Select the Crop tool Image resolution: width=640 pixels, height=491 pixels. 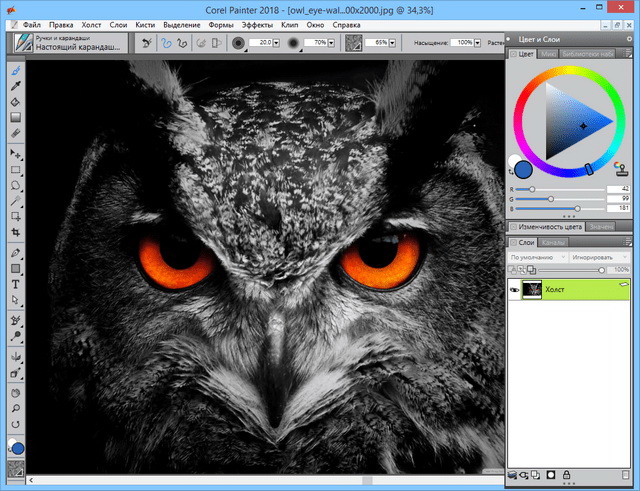coord(16,231)
